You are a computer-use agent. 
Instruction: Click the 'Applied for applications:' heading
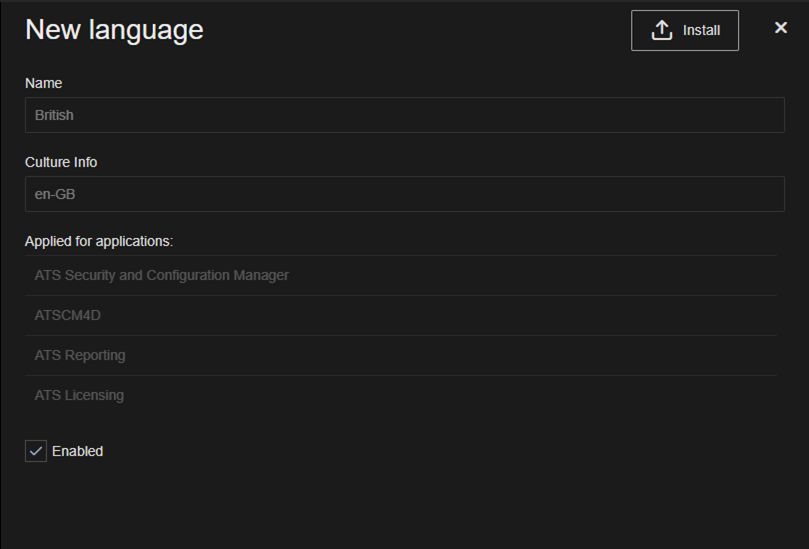point(99,241)
